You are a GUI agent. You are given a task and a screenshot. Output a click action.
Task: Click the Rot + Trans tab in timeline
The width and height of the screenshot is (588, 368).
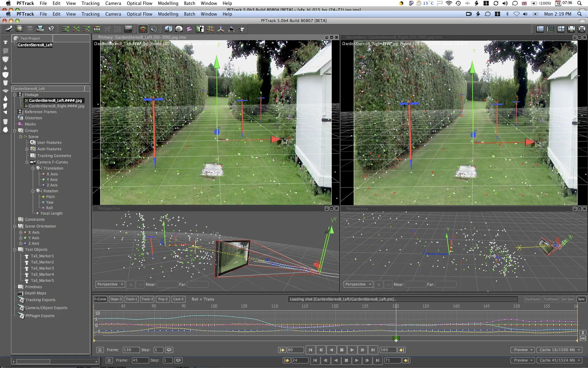click(x=202, y=299)
